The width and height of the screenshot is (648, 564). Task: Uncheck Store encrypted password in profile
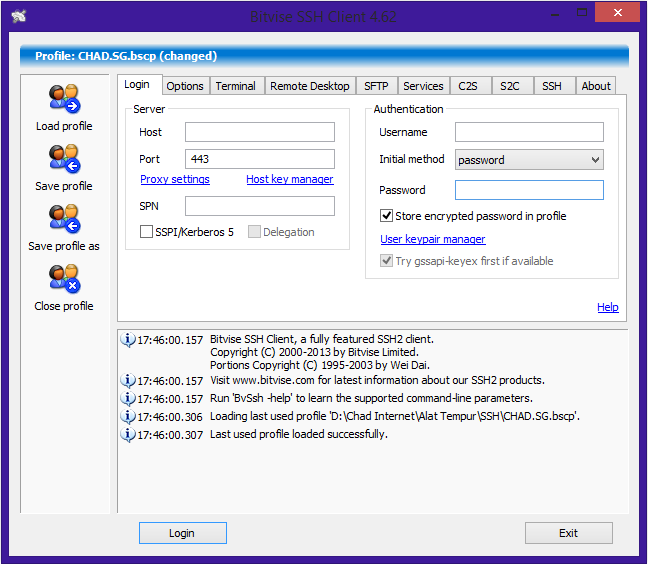[386, 216]
